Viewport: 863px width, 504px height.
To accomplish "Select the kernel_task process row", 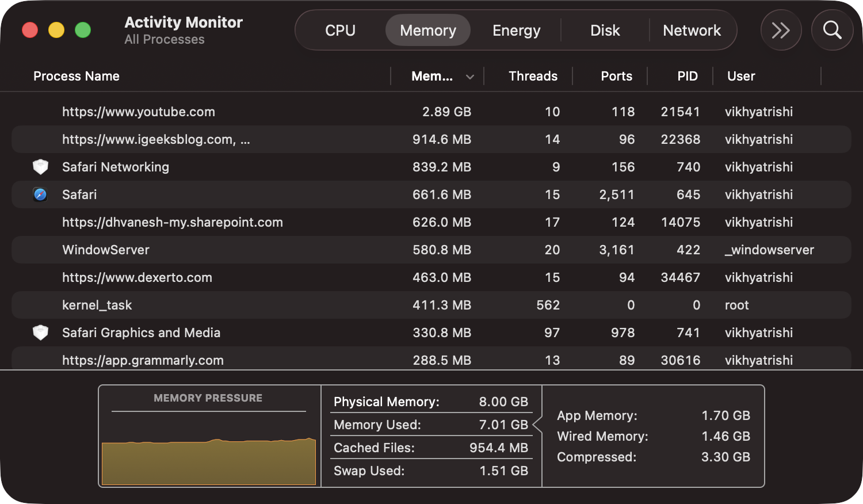I will pyautogui.click(x=230, y=305).
